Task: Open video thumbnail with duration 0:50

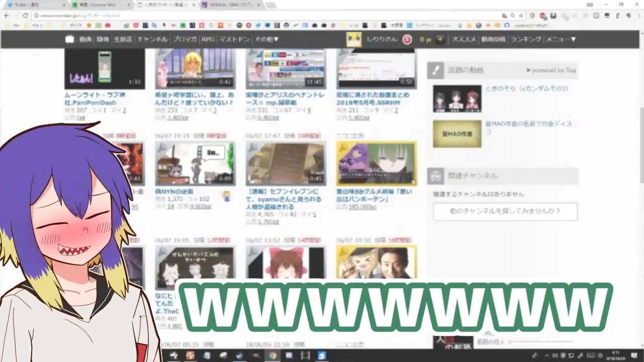Action: tap(376, 69)
